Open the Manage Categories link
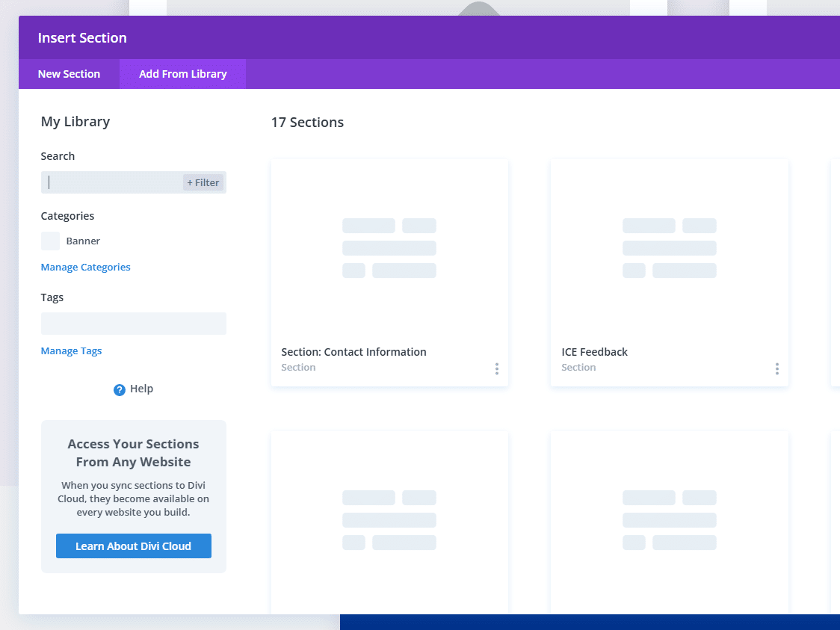 86,268
